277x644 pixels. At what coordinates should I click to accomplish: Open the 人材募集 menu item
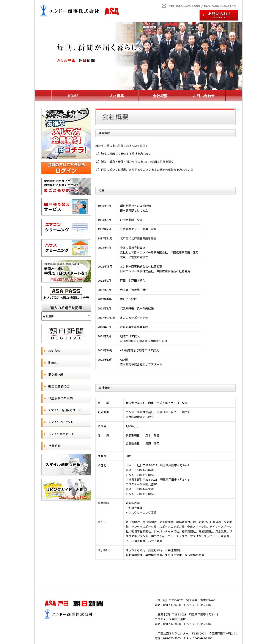pyautogui.click(x=116, y=96)
